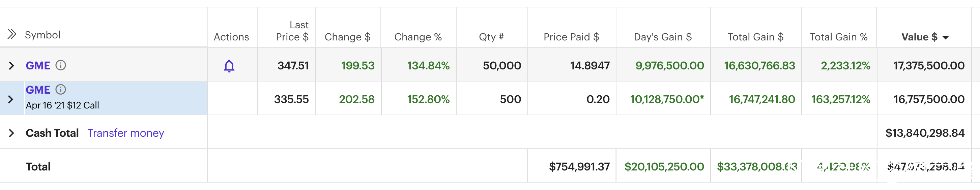This screenshot has width=980, height=190.
Task: Open info icon next to GME stock
Action: (60, 65)
